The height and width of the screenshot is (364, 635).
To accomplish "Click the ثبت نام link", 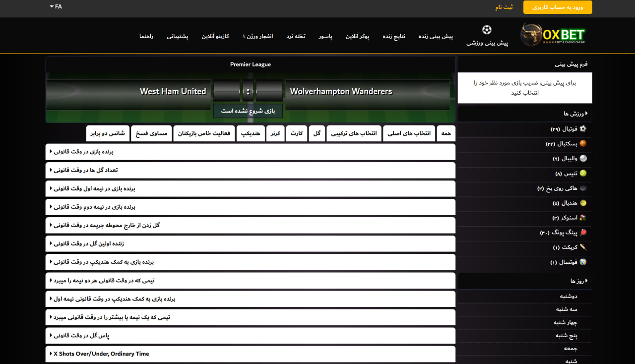I will coord(504,7).
